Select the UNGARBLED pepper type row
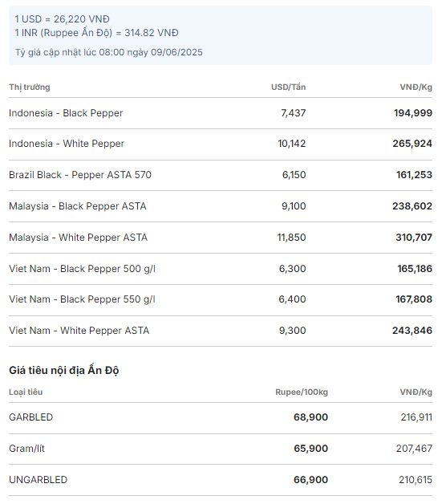446x504 pixels. [221, 480]
